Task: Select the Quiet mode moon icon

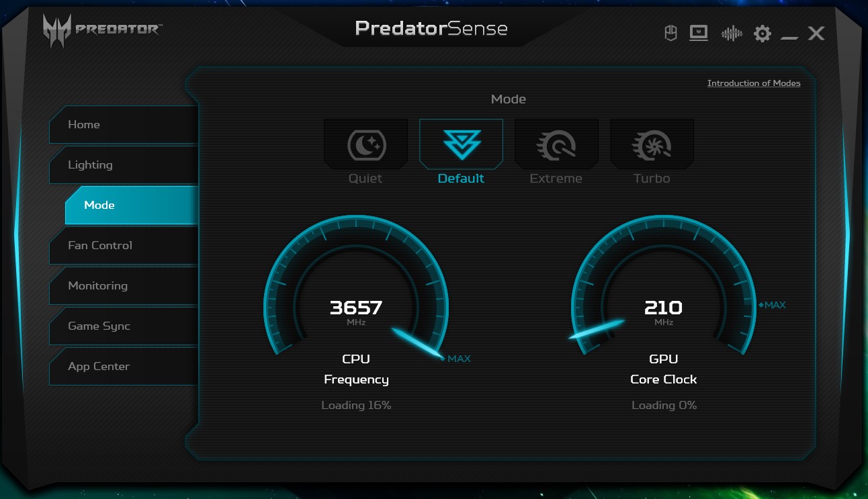Action: [366, 144]
